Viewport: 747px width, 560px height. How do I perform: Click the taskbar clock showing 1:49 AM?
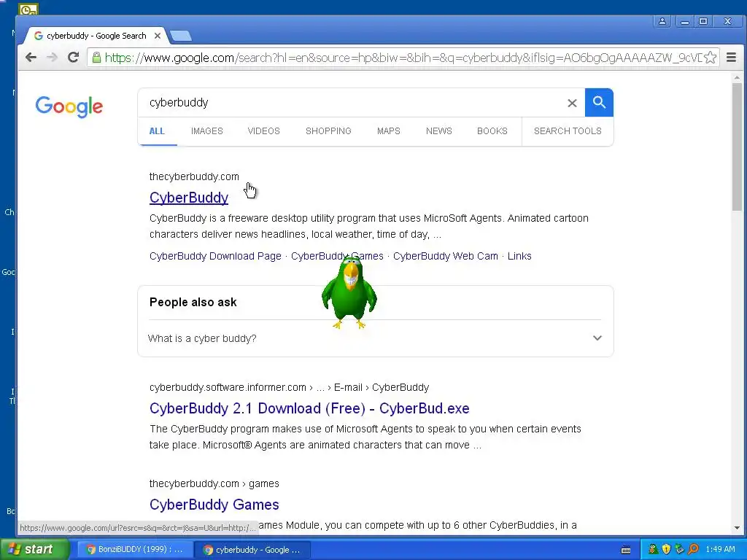[720, 550]
